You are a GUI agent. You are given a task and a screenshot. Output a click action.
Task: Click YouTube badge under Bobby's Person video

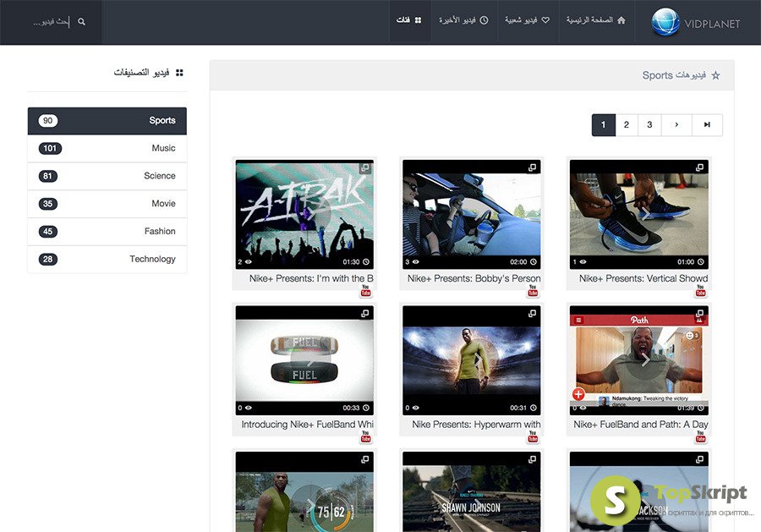pos(533,290)
